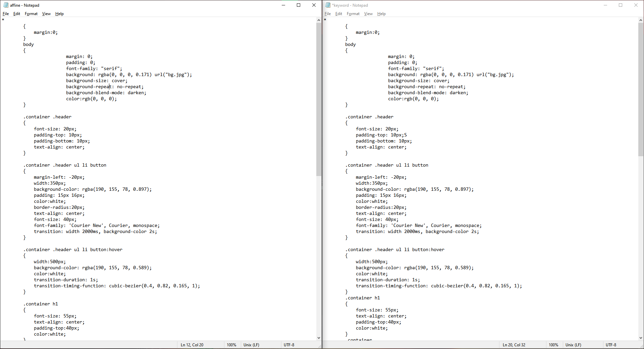Click the "Ln 12, Col 20" status bar entry
Image resolution: width=644 pixels, height=349 pixels.
pos(192,345)
